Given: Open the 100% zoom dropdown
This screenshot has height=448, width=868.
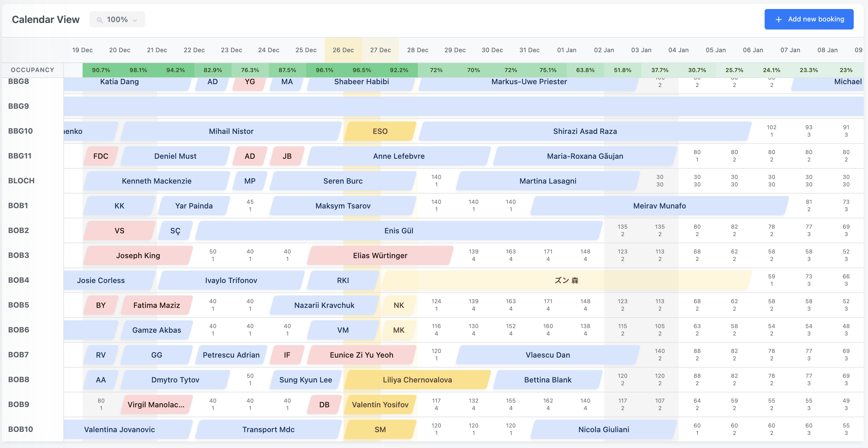Looking at the screenshot, I should [x=117, y=20].
